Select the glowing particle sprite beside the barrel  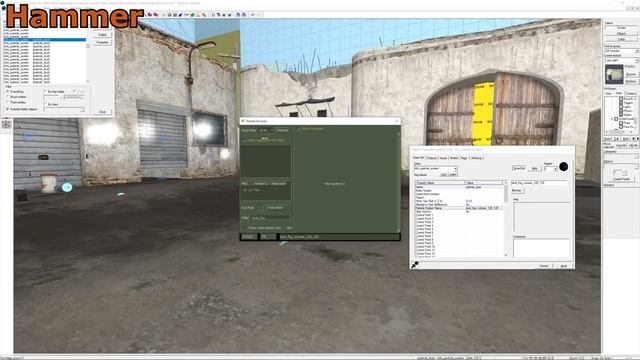[67, 187]
